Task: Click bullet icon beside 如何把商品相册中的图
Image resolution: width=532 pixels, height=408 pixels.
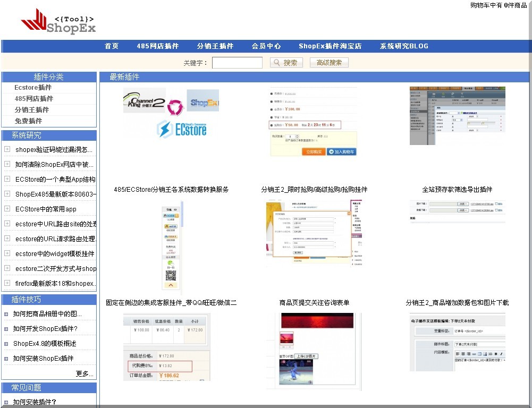Action: pos(6,314)
